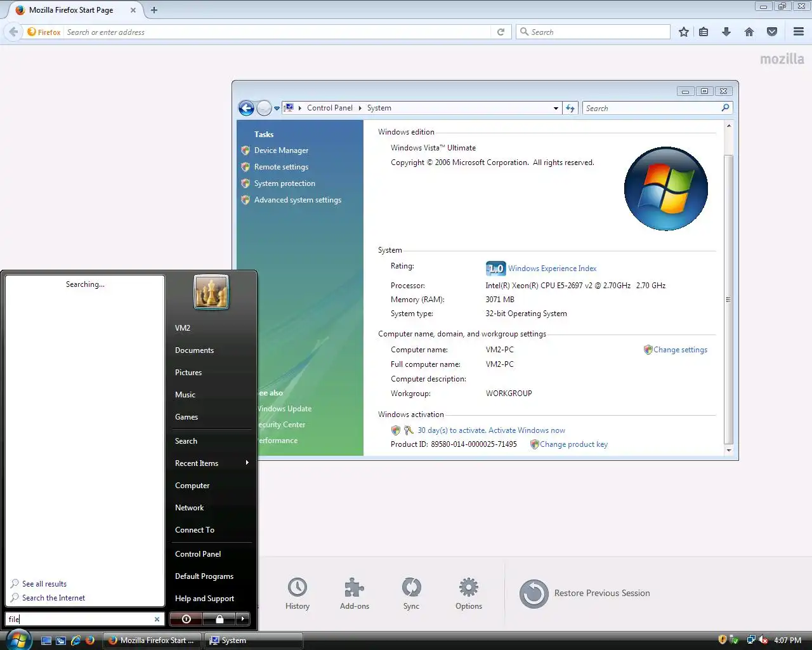Click the System window vertical scrollbar
Viewport: 812px width, 650px height.
[728, 298]
